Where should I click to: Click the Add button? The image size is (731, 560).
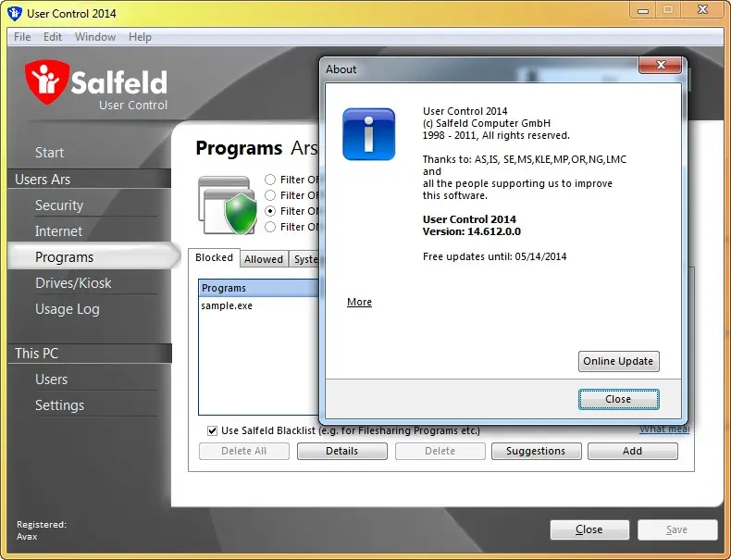point(633,451)
